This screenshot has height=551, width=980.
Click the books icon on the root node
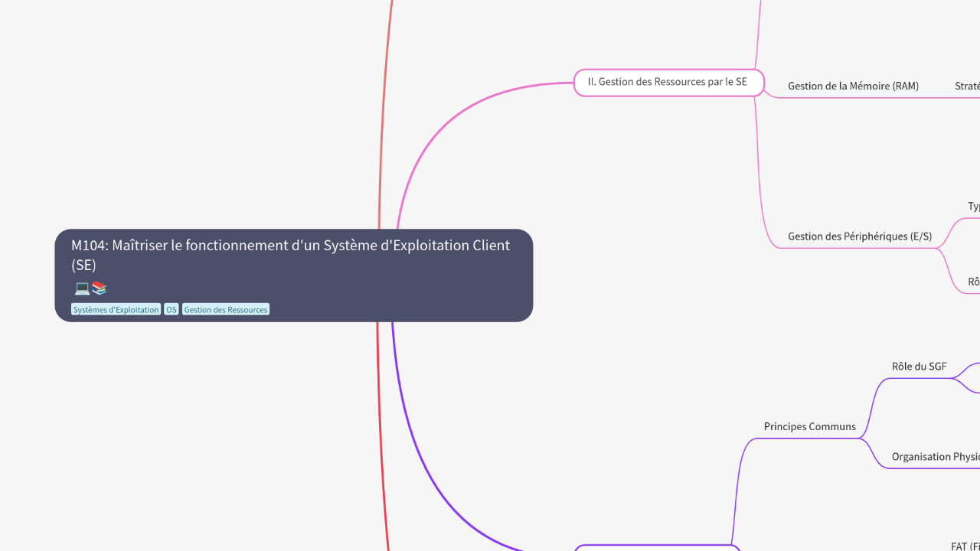(98, 289)
